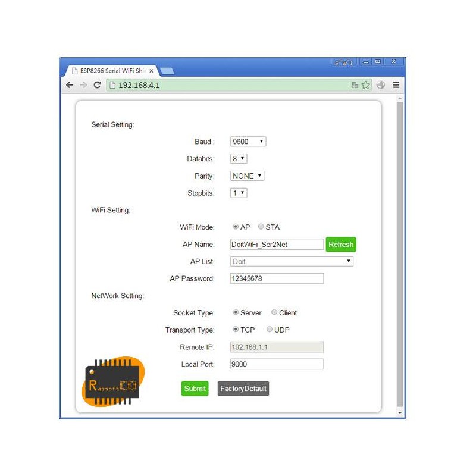Choose Client socket type
476x476 pixels.
pos(274,312)
